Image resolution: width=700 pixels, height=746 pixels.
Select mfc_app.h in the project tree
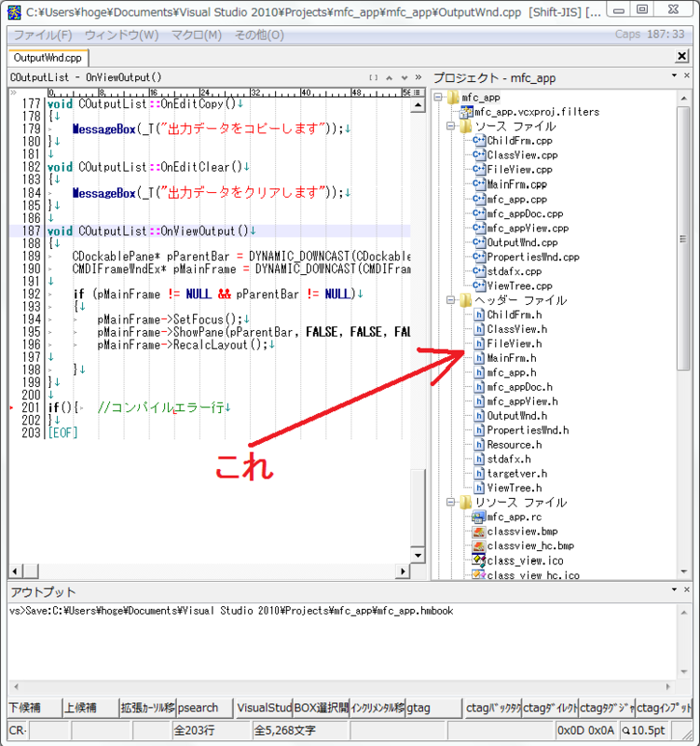511,372
